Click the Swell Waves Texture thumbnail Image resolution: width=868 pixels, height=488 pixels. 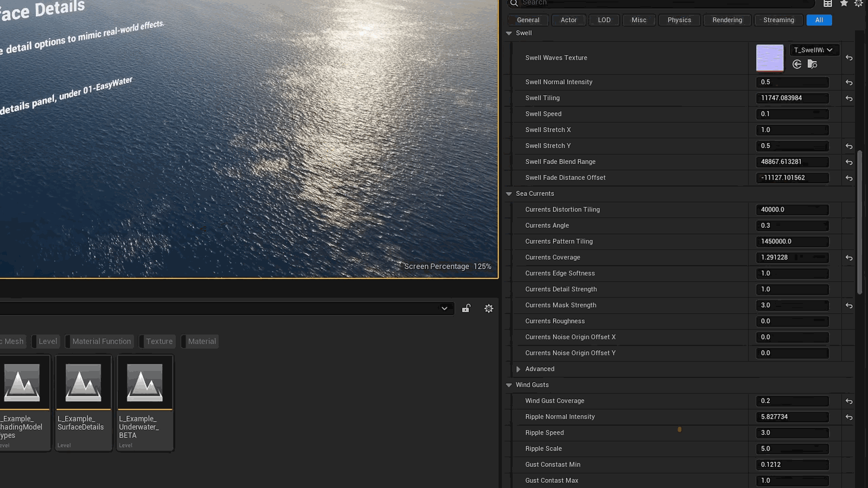pyautogui.click(x=770, y=58)
